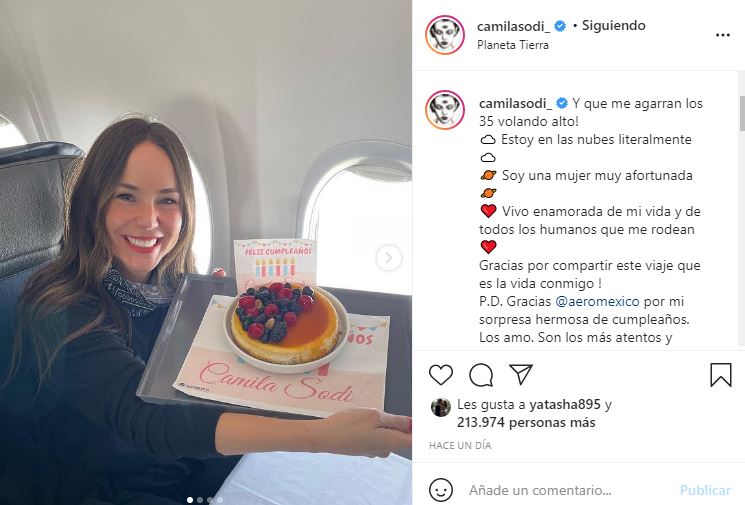745x505 pixels.
Task: Click the Siguiendo following button
Action: point(613,26)
